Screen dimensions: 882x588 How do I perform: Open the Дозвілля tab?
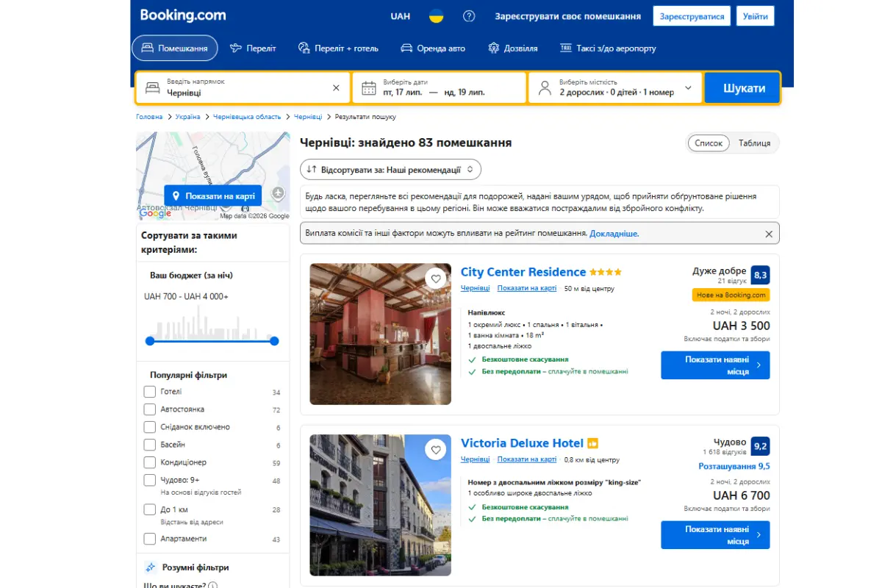click(x=513, y=49)
